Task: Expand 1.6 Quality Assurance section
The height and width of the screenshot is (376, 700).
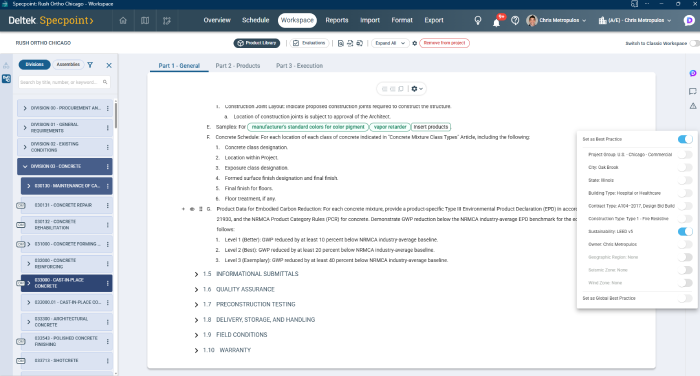Action: (196, 289)
